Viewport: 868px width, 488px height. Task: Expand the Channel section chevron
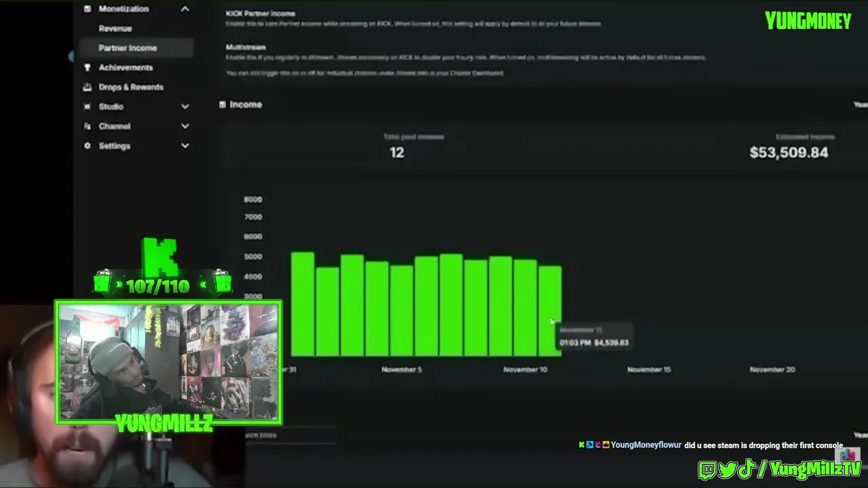point(184,126)
